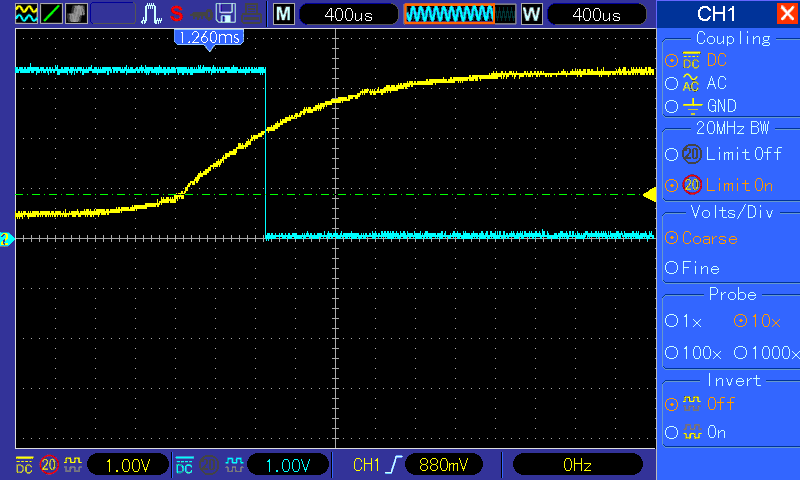Viewport: 800px width, 480px height.
Task: Click the cyan channel 2 ground marker
Action: click(6, 239)
